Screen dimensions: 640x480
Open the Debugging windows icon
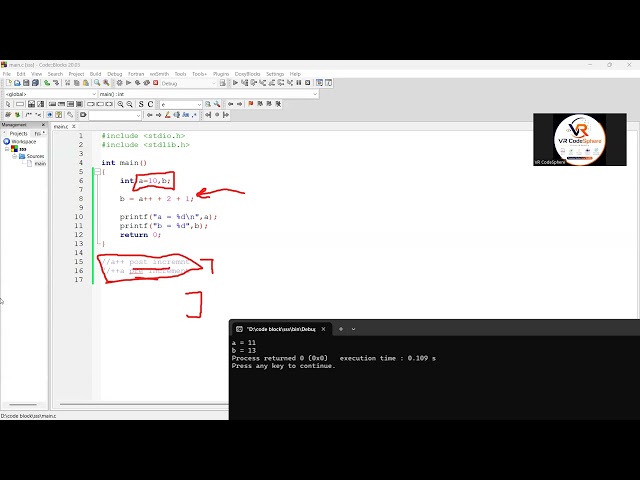click(320, 83)
